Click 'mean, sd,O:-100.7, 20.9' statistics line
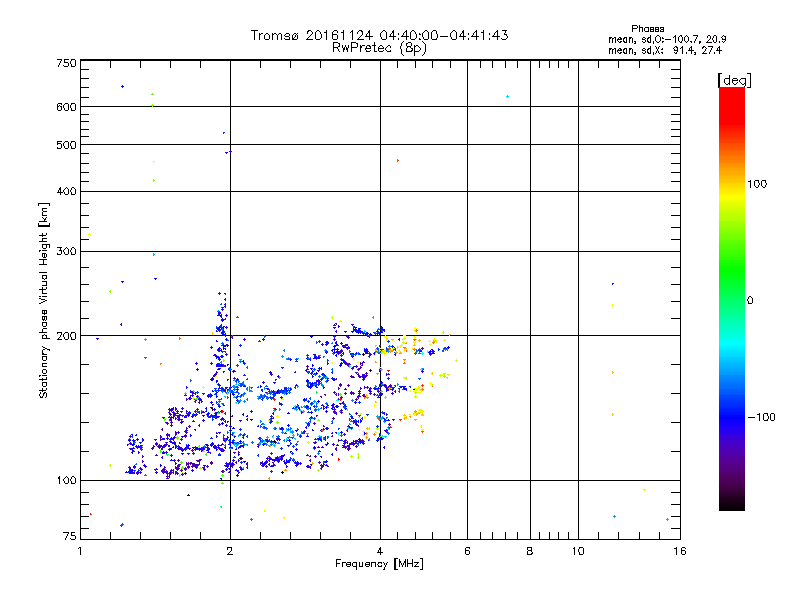The image size is (800, 600). [x=667, y=39]
